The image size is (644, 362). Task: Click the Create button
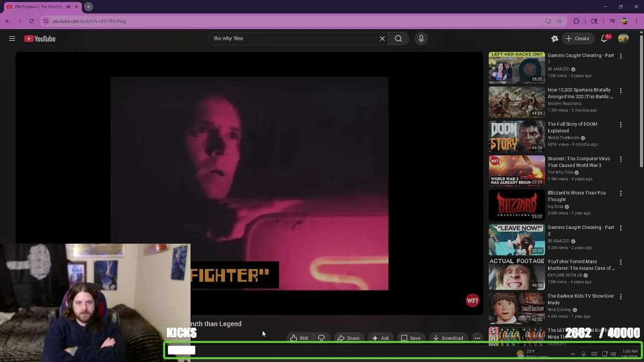pyautogui.click(x=577, y=39)
